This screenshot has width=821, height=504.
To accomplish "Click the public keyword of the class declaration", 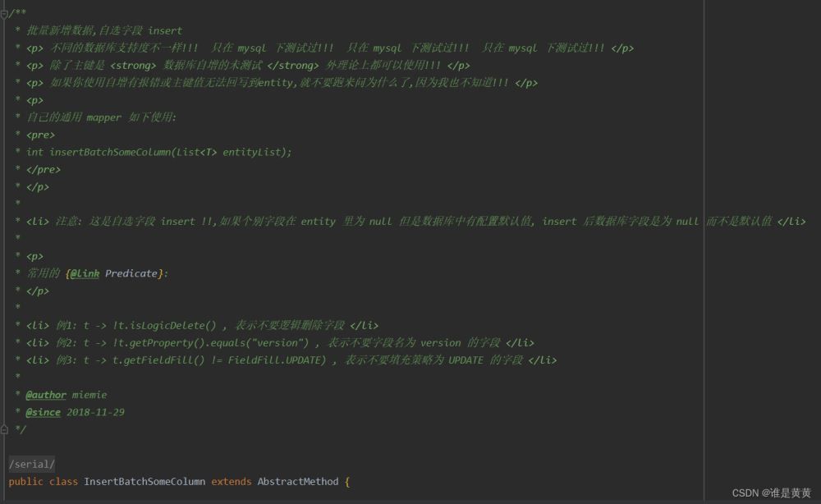I will tap(25, 482).
